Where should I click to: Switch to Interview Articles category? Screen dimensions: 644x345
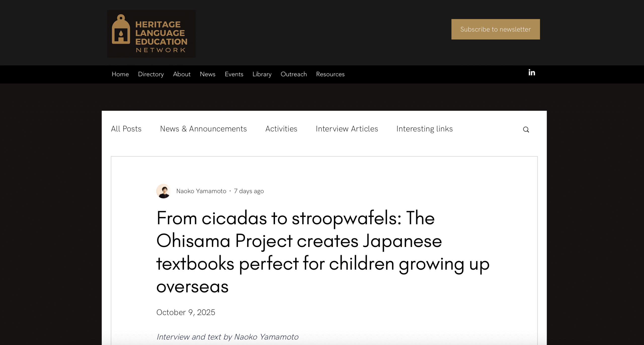pyautogui.click(x=347, y=129)
